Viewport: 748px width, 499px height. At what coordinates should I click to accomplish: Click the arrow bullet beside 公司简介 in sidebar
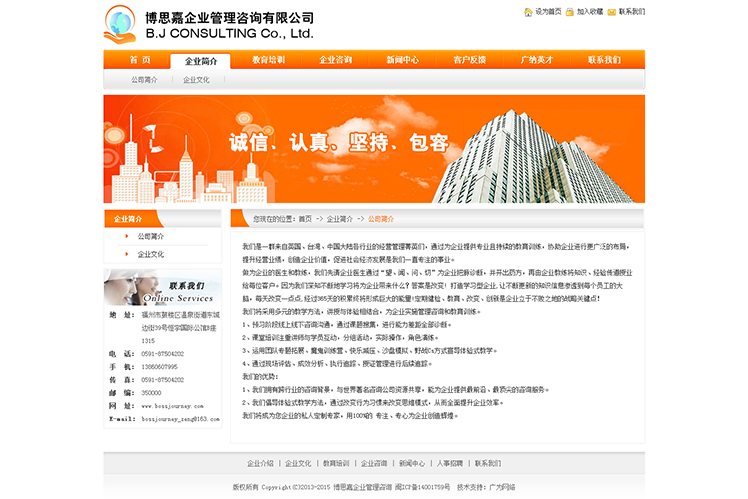[126, 236]
